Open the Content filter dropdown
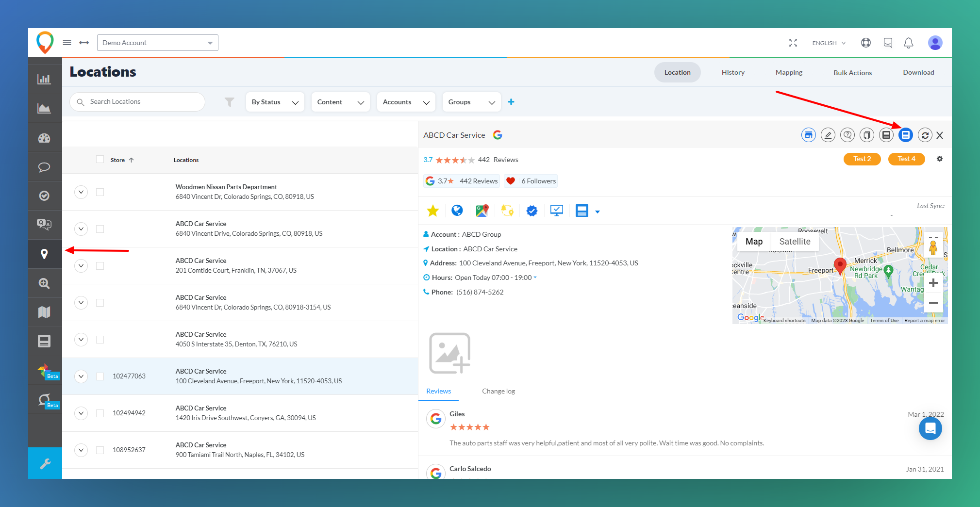980x507 pixels. click(341, 102)
